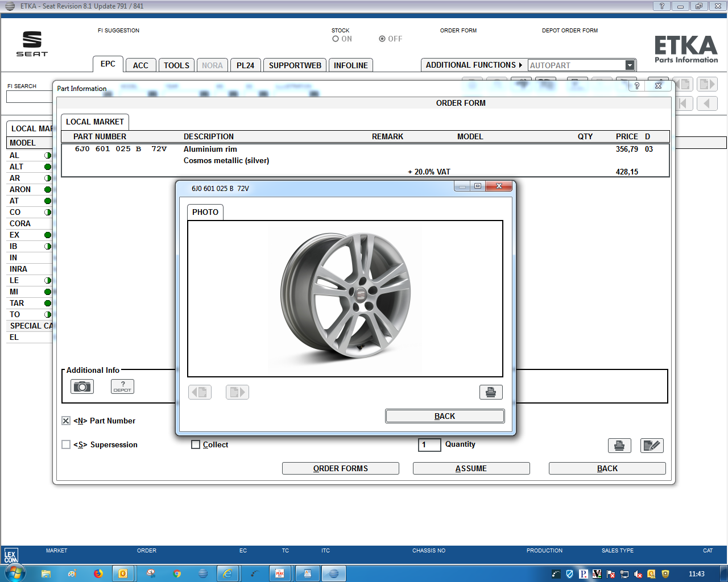Check the Collect checkbox
Viewport: 728px width, 582px height.
(x=196, y=444)
